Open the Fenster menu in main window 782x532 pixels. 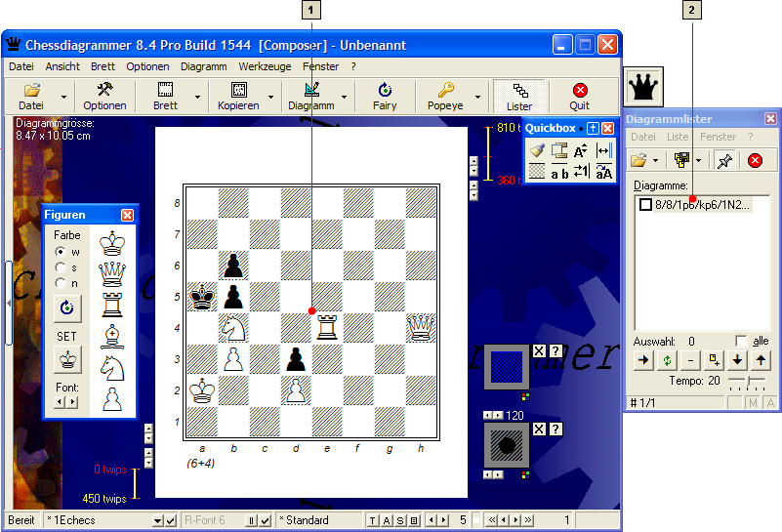pos(320,66)
